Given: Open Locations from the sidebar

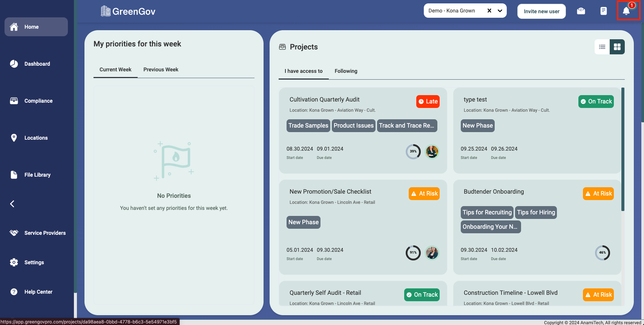Looking at the screenshot, I should tap(36, 138).
